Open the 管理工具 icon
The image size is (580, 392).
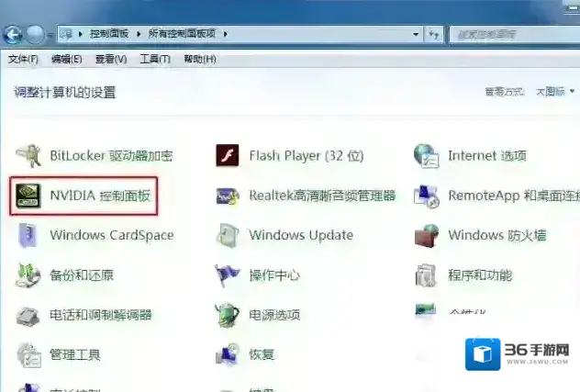pyautogui.click(x=28, y=355)
